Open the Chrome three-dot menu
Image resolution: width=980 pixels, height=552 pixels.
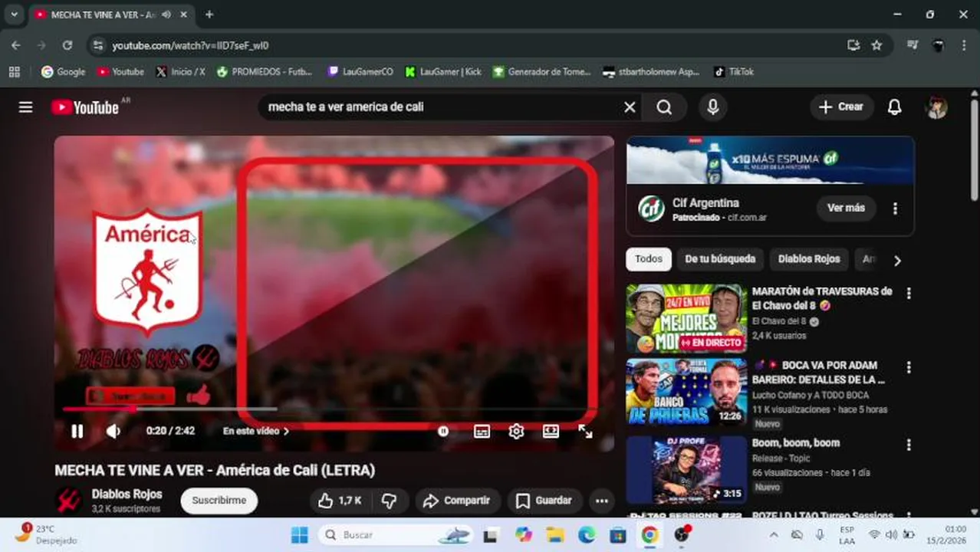point(964,45)
